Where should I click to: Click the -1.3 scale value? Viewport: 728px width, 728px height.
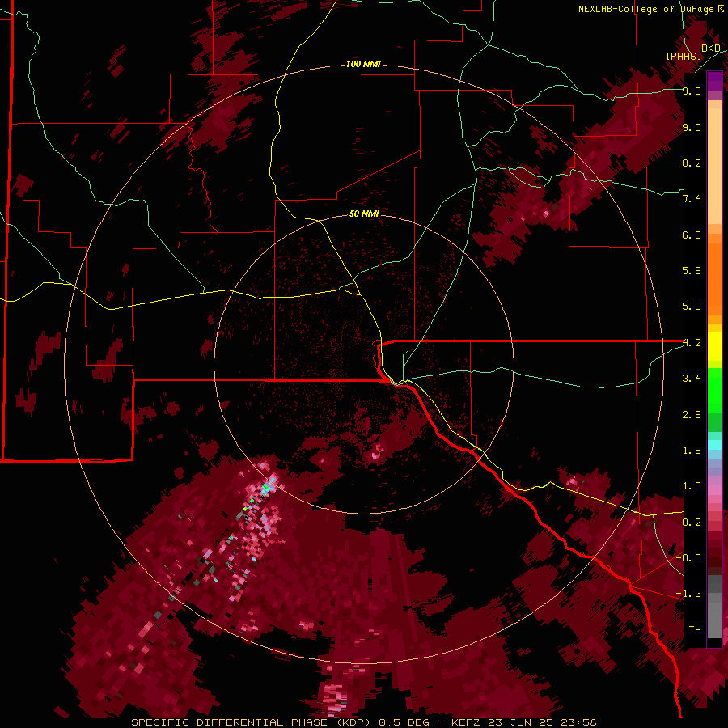[688, 594]
